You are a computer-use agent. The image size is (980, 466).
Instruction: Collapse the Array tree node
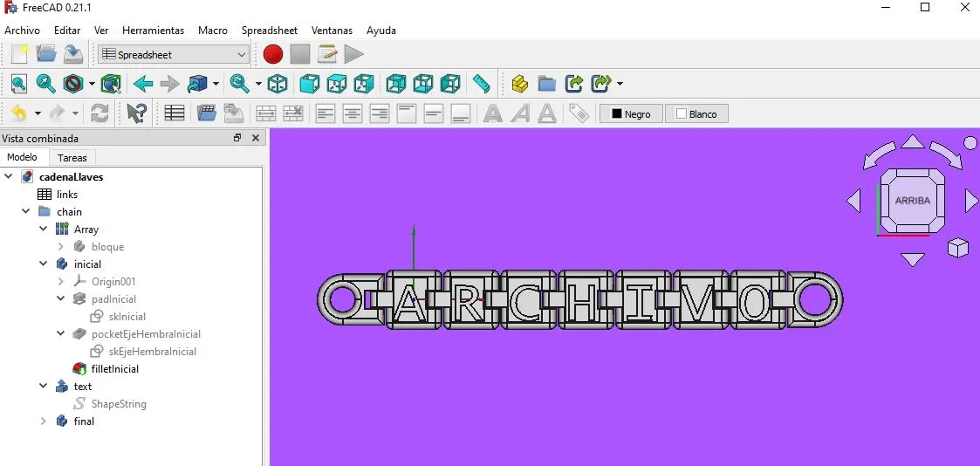[x=43, y=230]
